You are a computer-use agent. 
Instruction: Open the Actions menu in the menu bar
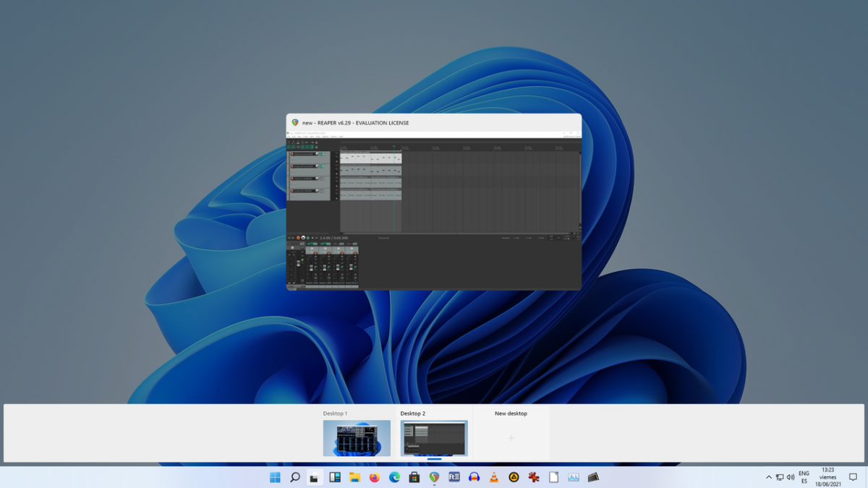click(333, 136)
